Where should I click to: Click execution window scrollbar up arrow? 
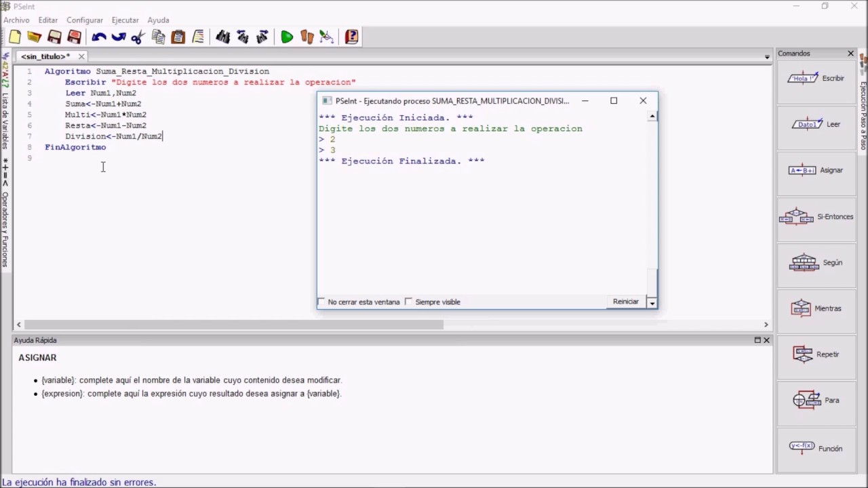[652, 117]
